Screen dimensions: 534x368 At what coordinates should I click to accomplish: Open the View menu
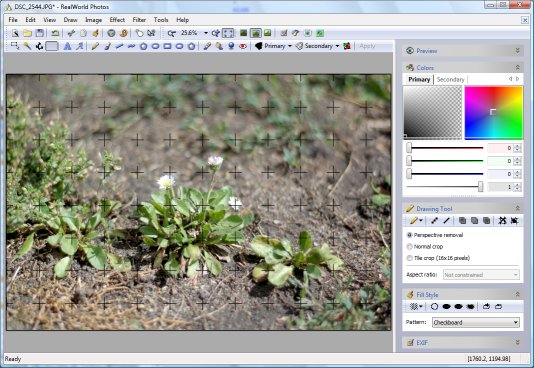[50, 20]
